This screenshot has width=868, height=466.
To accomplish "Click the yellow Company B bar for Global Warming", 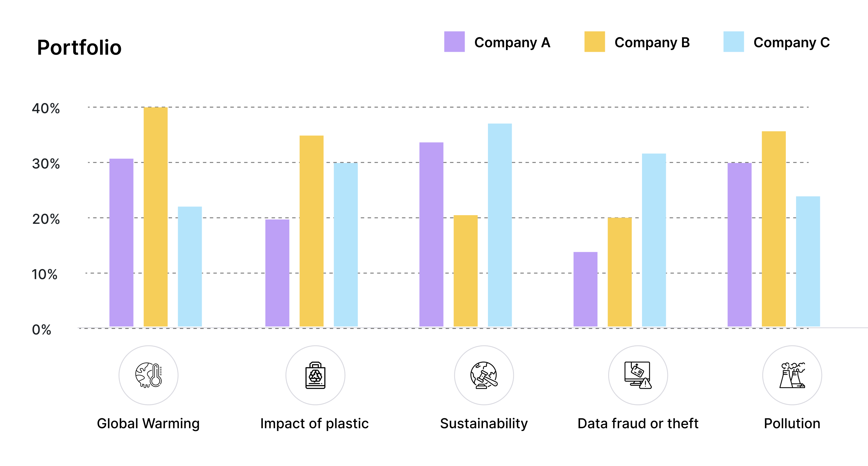I will pyautogui.click(x=156, y=217).
